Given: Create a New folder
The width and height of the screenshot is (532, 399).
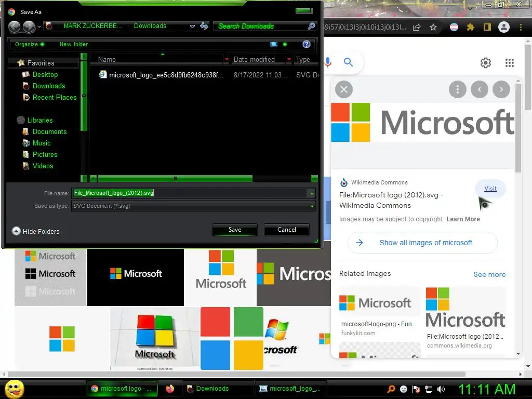Looking at the screenshot, I should pos(74,45).
